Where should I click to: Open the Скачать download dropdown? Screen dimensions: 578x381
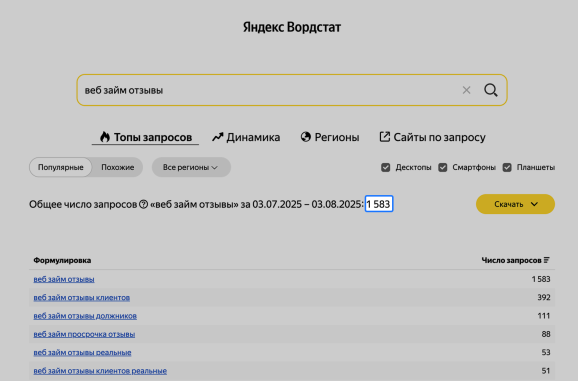[515, 204]
